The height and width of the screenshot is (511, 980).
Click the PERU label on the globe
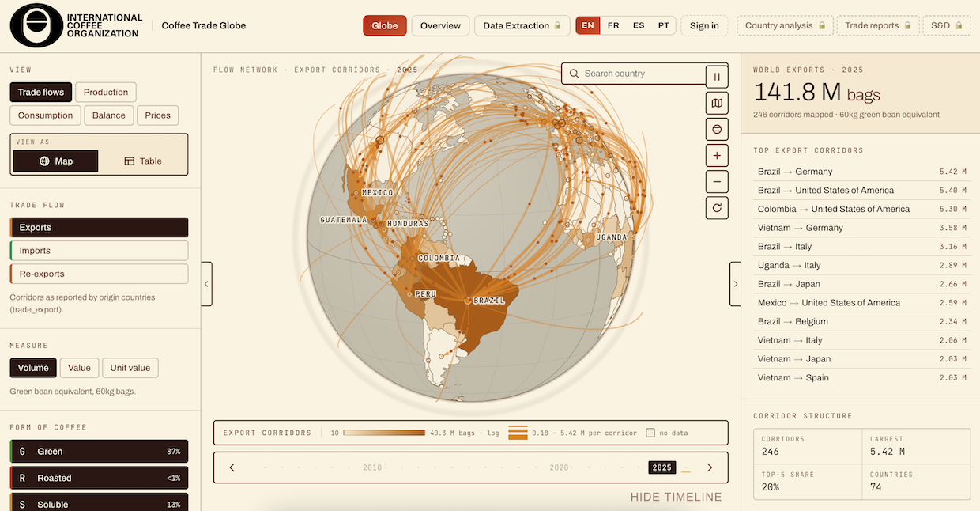(425, 294)
